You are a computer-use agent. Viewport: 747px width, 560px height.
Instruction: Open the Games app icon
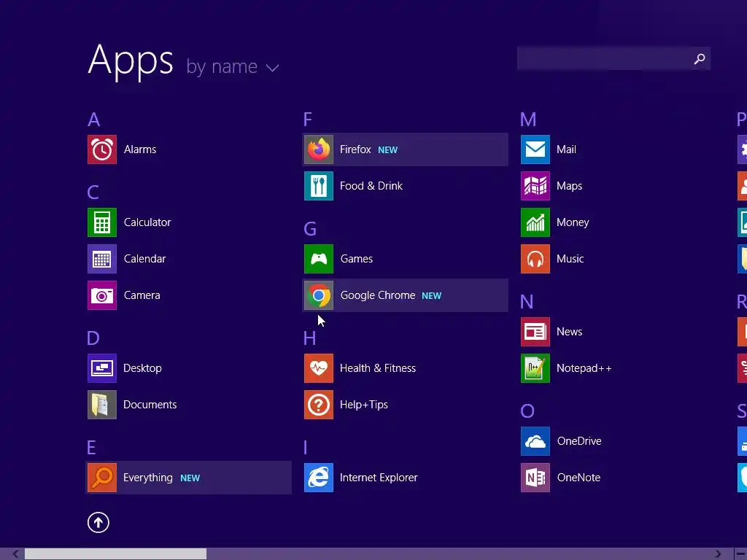[x=319, y=259]
